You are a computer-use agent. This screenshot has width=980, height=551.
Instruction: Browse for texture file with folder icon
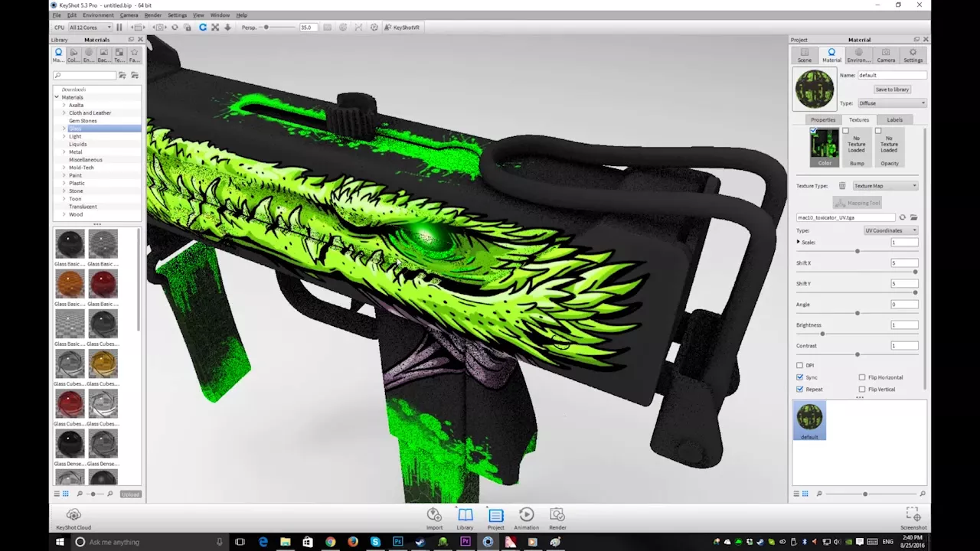[x=913, y=217]
